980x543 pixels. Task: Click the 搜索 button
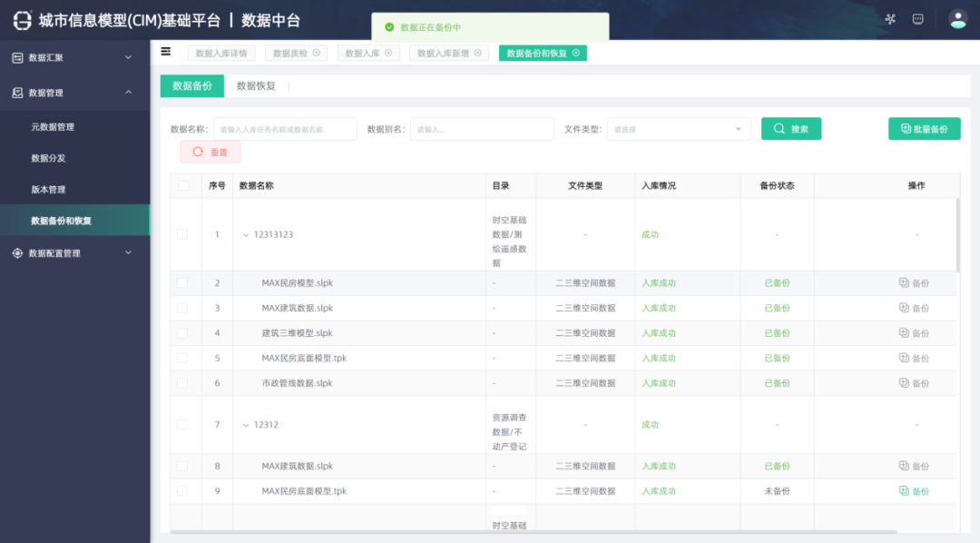791,129
